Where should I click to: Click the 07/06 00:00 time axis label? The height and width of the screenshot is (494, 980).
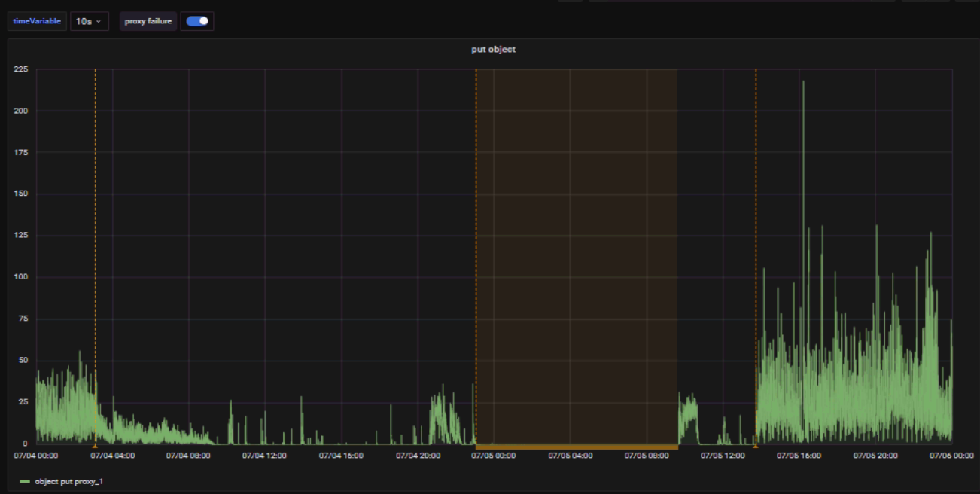[x=951, y=456]
